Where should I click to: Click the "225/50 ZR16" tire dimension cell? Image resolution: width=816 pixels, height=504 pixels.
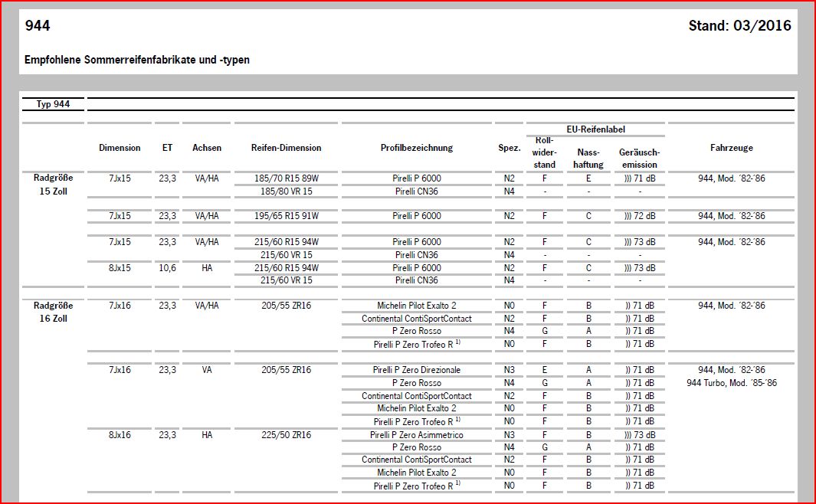[x=287, y=434]
